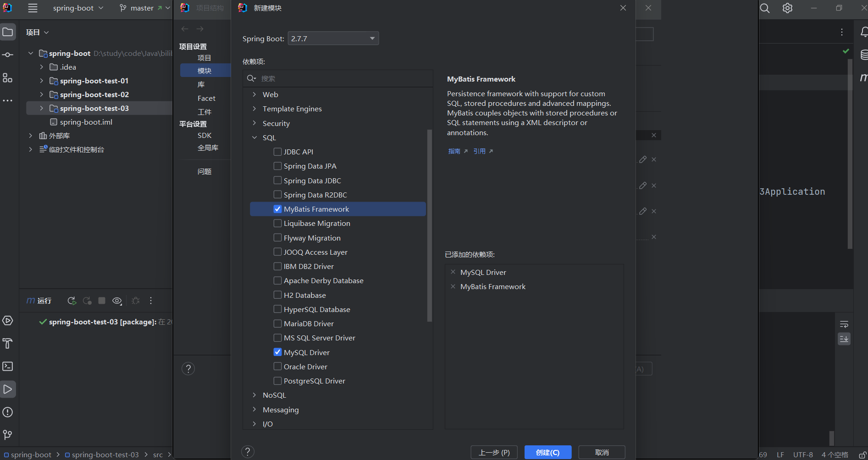Open the Structure tool window icon
Image resolution: width=868 pixels, height=460 pixels.
point(8,77)
